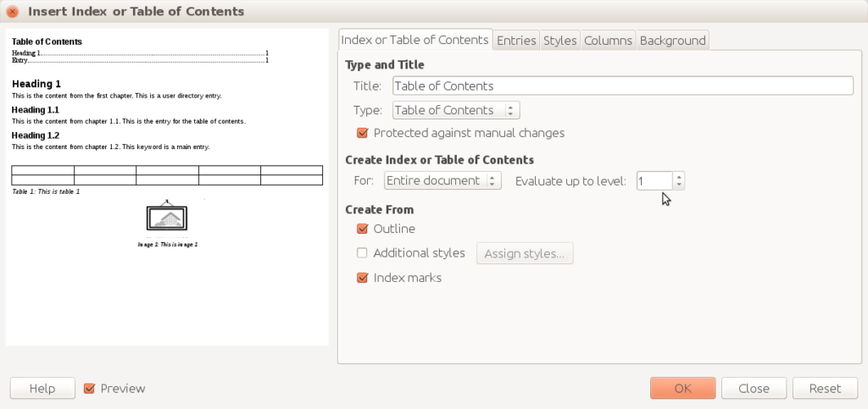Go to the Columns tab
Viewport: 868px width, 409px height.
pyautogui.click(x=608, y=41)
